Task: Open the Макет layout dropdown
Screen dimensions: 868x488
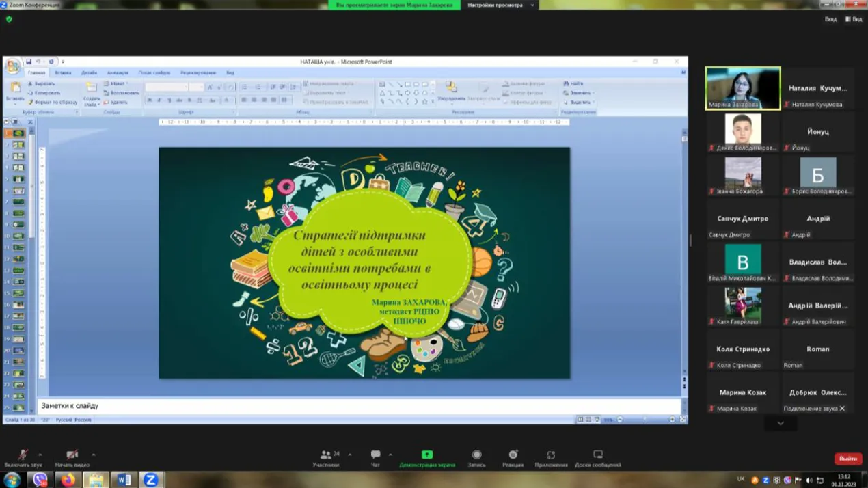Action: tap(116, 83)
